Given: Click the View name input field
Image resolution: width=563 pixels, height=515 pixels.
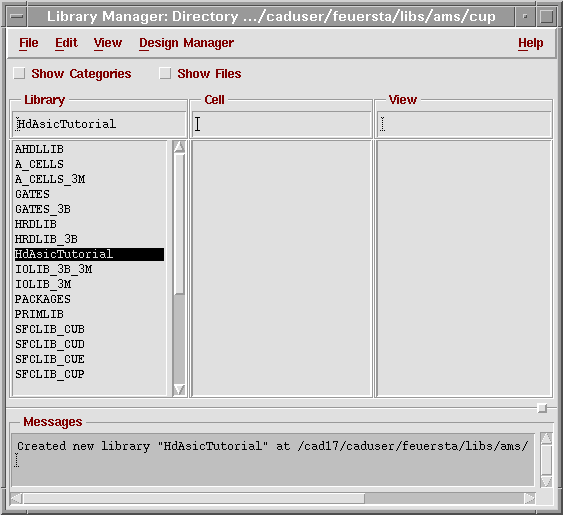Looking at the screenshot, I should (464, 124).
